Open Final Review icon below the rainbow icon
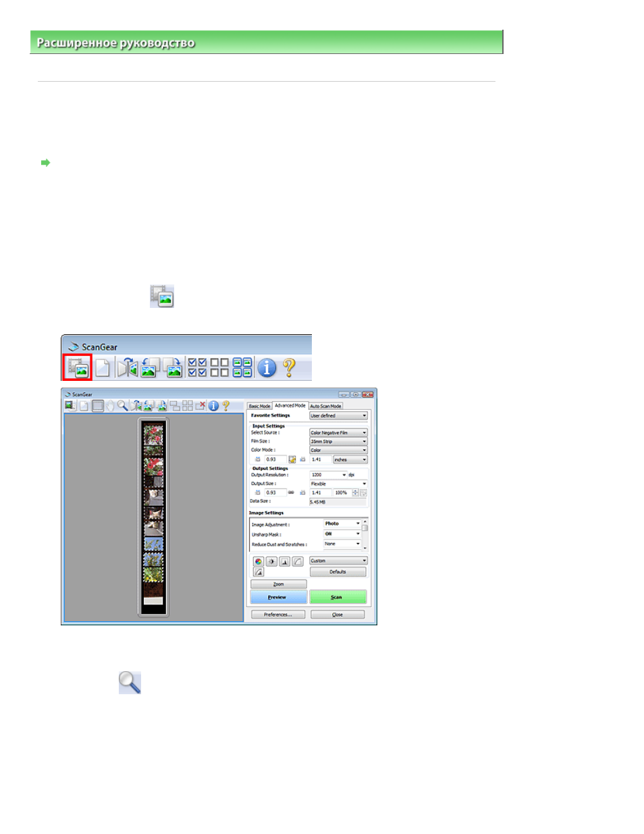The image size is (644, 834). pos(259,572)
